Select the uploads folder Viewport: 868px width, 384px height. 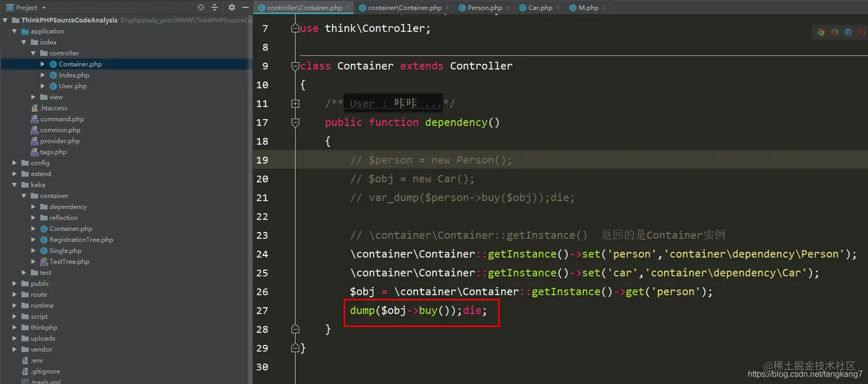point(42,338)
